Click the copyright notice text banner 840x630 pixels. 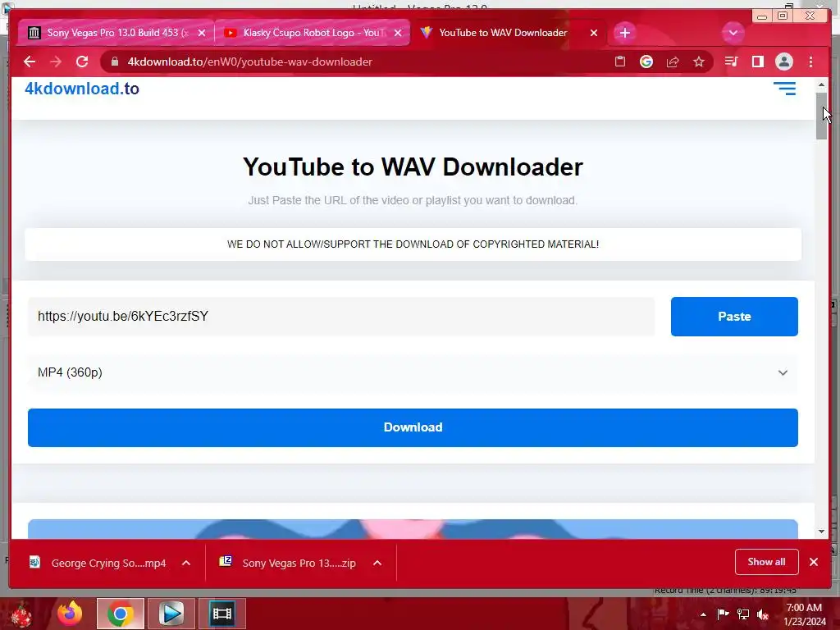coord(413,244)
